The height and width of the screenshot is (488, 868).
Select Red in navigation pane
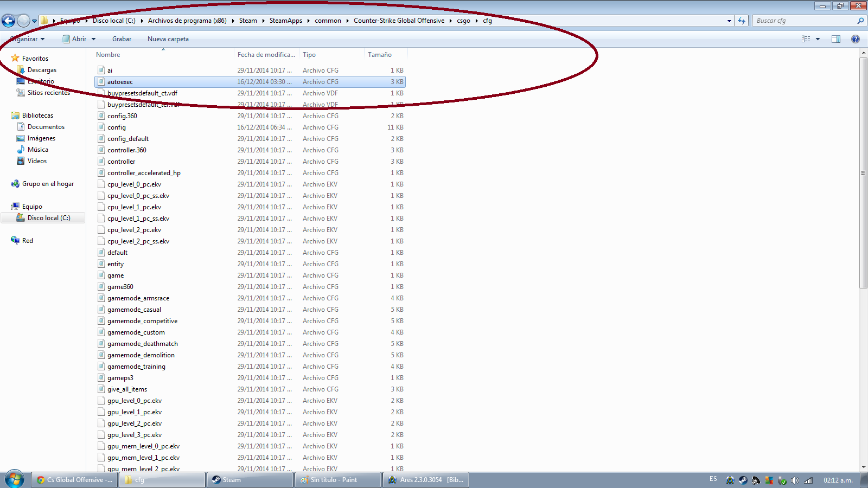27,241
